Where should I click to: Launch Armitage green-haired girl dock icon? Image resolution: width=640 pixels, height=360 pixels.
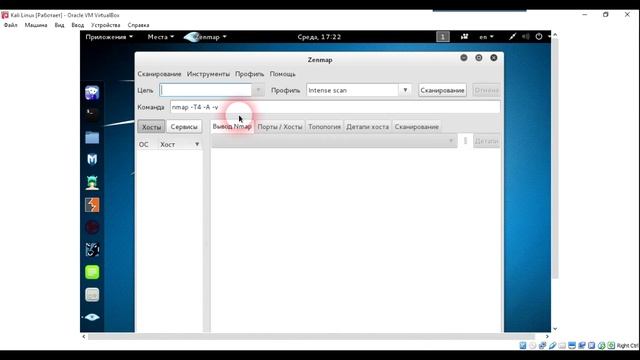92,182
